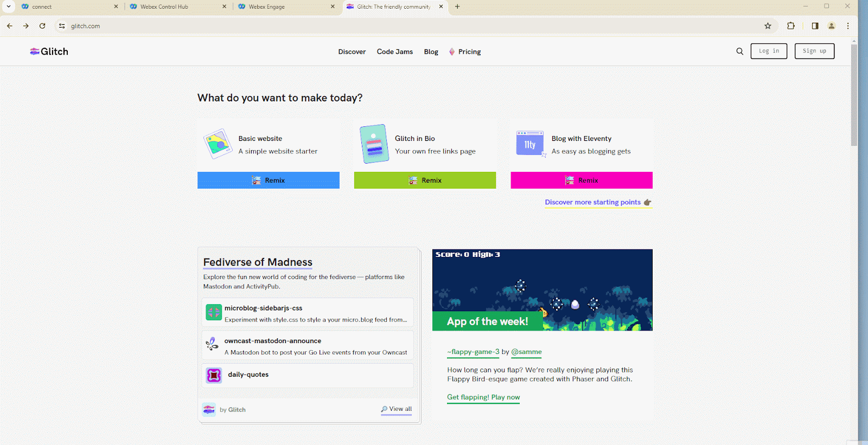Open the Pricing menu item
Viewport: 868px width, 445px height.
465,52
